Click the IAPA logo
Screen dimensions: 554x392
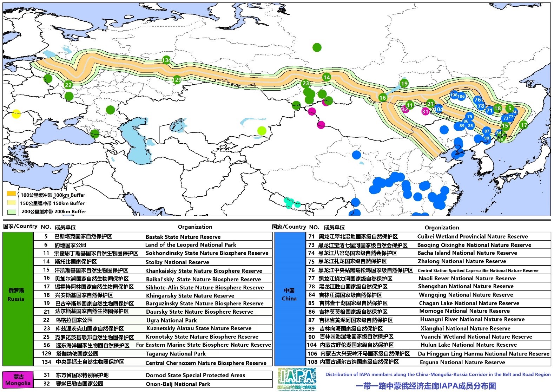[297, 379]
